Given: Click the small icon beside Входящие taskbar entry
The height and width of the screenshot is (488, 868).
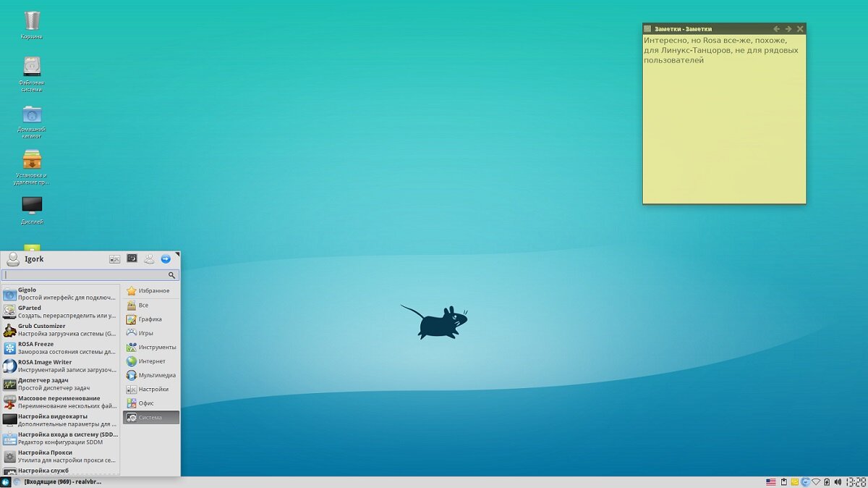Looking at the screenshot, I should click(x=17, y=481).
